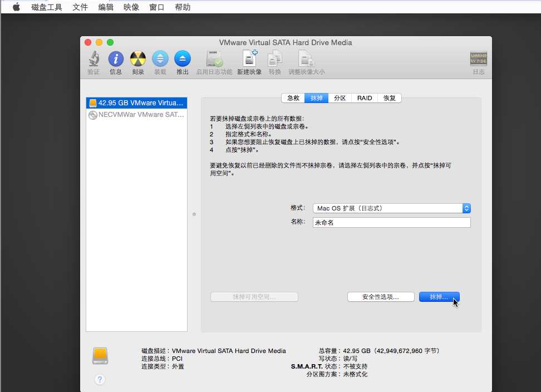Click connection bus PCI text
This screenshot has height=392, width=541.
pyautogui.click(x=177, y=359)
